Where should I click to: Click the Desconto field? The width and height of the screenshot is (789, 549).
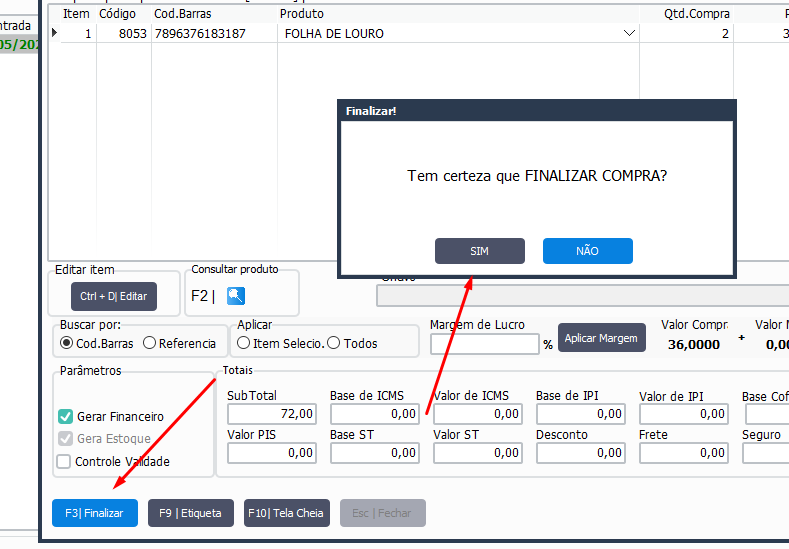581,453
